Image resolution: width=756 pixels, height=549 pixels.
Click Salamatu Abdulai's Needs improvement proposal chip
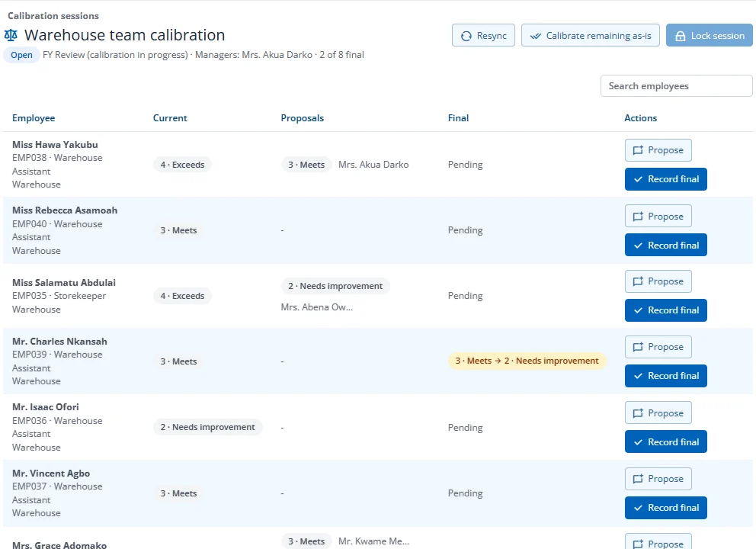pyautogui.click(x=335, y=286)
